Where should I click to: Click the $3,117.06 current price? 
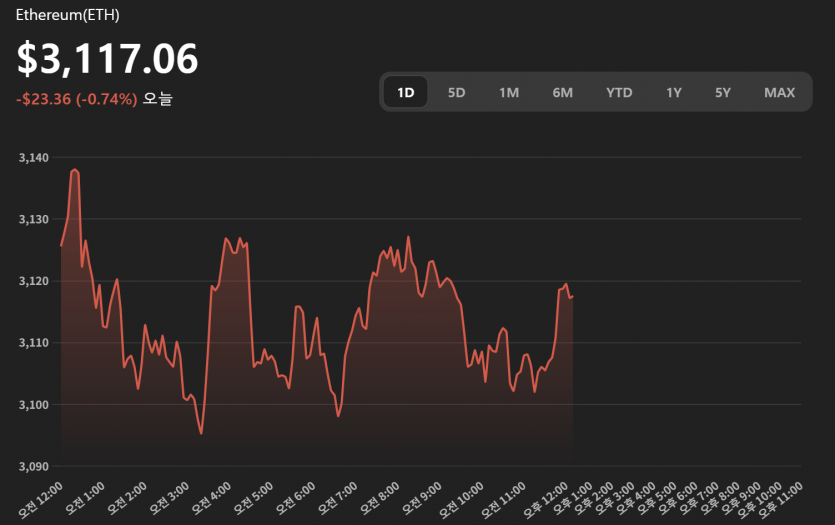[107, 59]
